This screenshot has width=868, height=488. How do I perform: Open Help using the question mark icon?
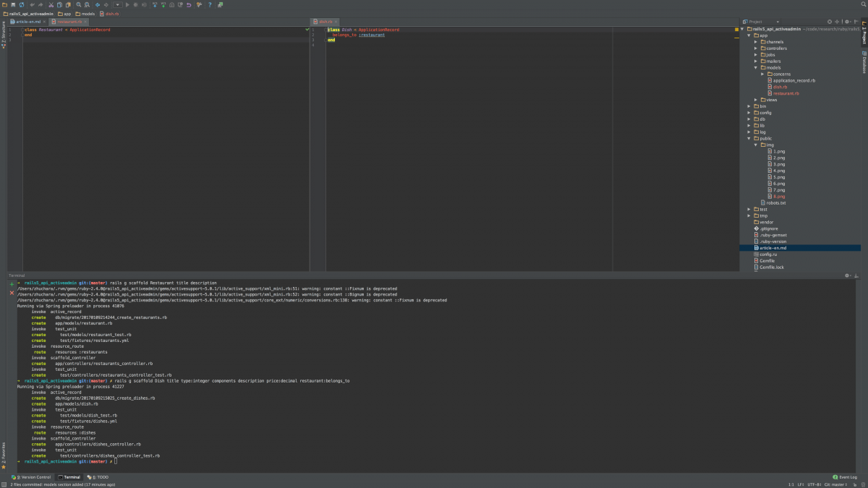click(x=210, y=6)
